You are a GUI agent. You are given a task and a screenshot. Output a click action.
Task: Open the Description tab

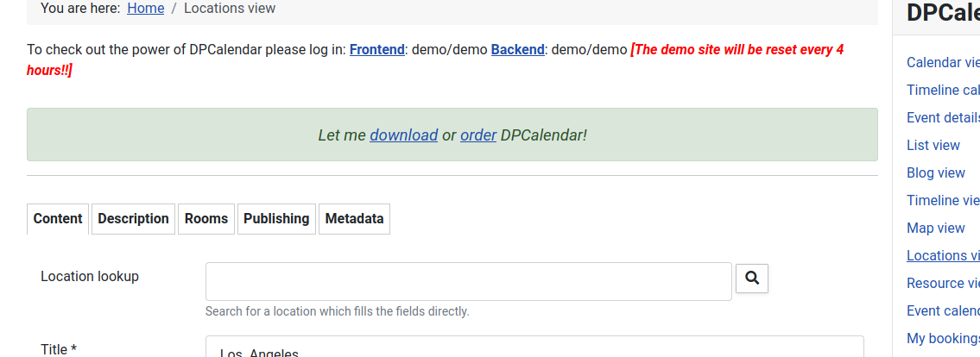[133, 219]
